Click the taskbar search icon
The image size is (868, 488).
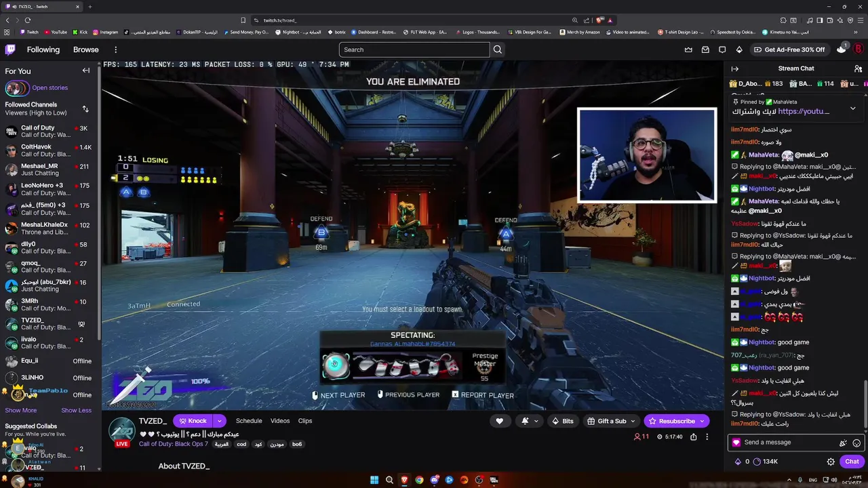click(x=389, y=480)
